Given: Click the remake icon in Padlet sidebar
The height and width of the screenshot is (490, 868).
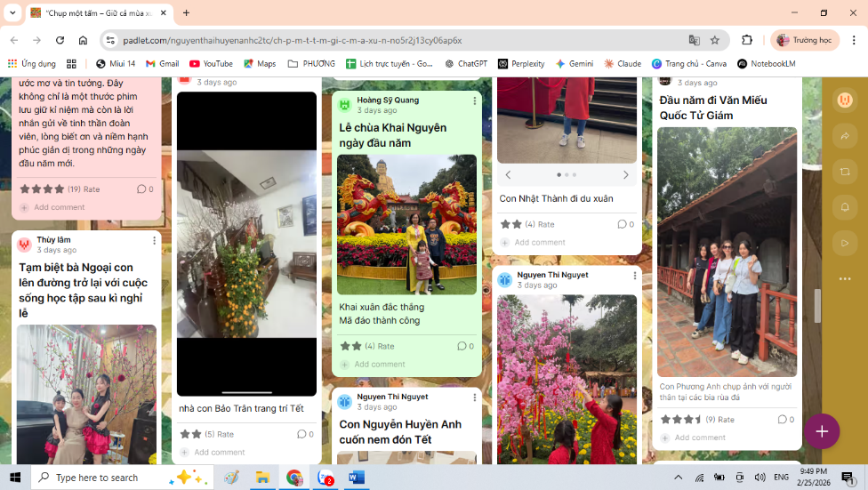Looking at the screenshot, I should tap(844, 172).
